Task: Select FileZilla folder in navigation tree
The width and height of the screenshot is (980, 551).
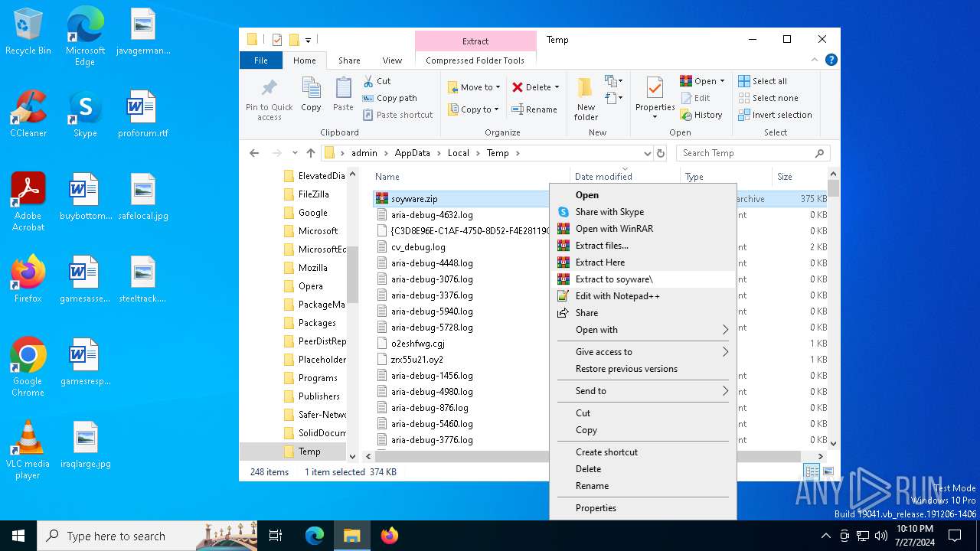Action: pos(314,194)
